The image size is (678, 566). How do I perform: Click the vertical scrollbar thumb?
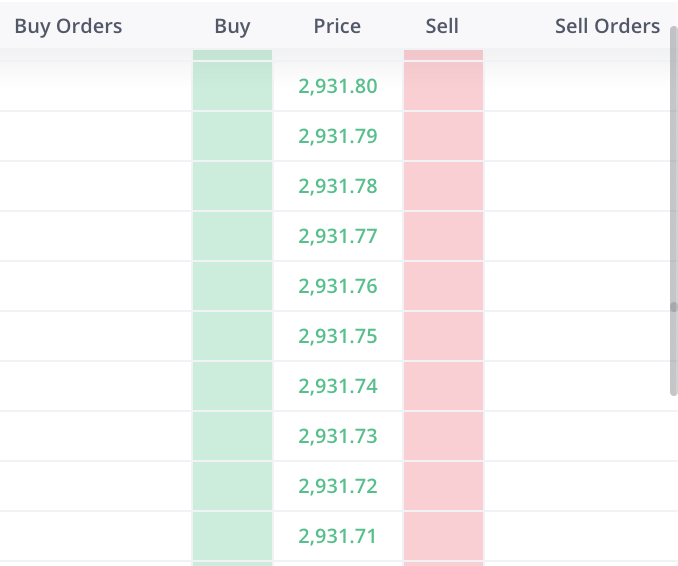coord(673,230)
